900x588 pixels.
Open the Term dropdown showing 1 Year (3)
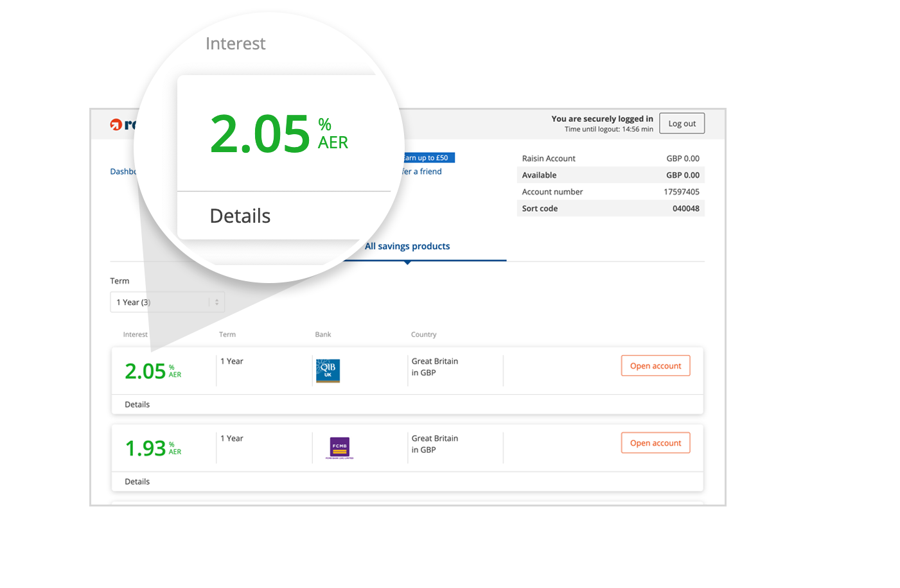[x=168, y=302]
